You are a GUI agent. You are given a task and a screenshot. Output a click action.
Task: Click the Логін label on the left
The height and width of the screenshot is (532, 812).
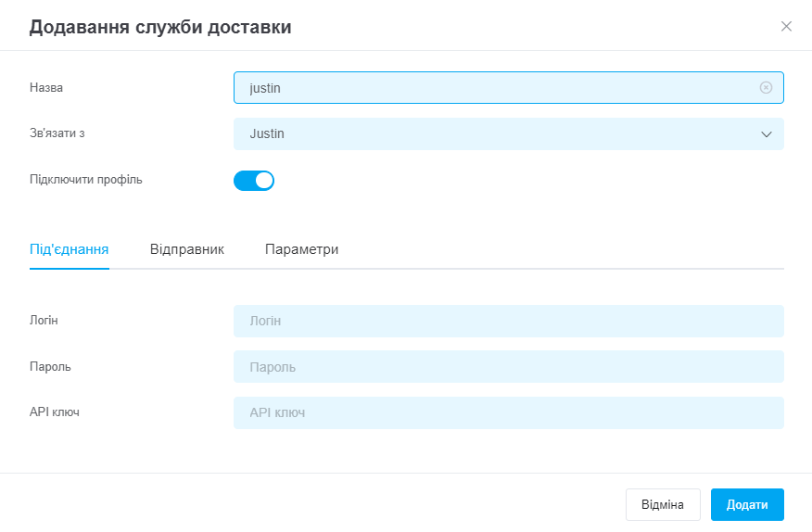(x=44, y=320)
